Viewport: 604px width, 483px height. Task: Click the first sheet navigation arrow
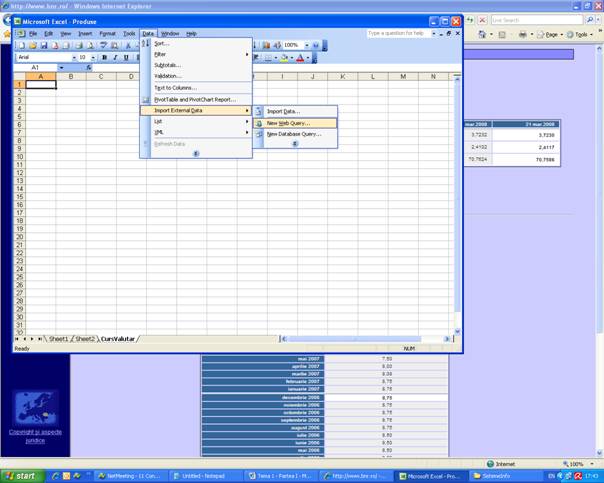click(17, 339)
